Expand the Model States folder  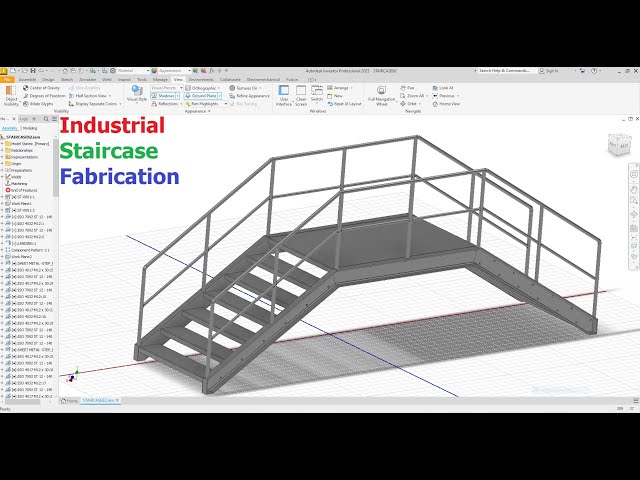[2, 144]
